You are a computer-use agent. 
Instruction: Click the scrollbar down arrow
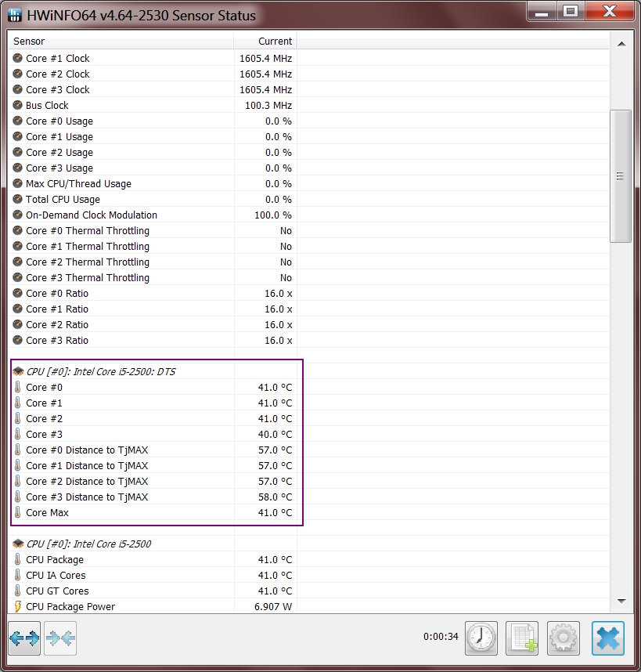[x=621, y=602]
